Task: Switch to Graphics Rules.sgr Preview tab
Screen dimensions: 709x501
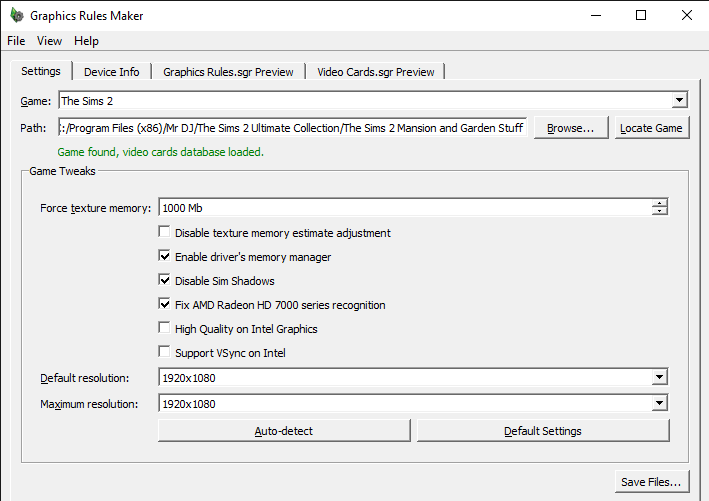Action: 228,72
